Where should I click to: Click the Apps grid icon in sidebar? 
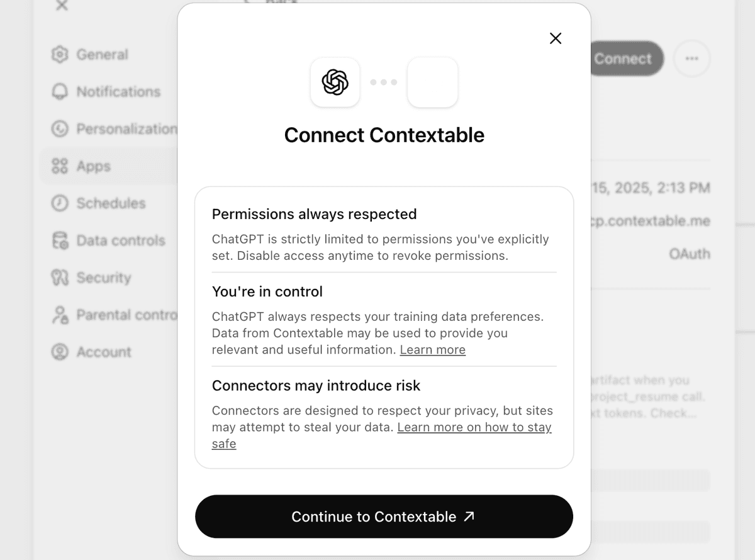(59, 166)
